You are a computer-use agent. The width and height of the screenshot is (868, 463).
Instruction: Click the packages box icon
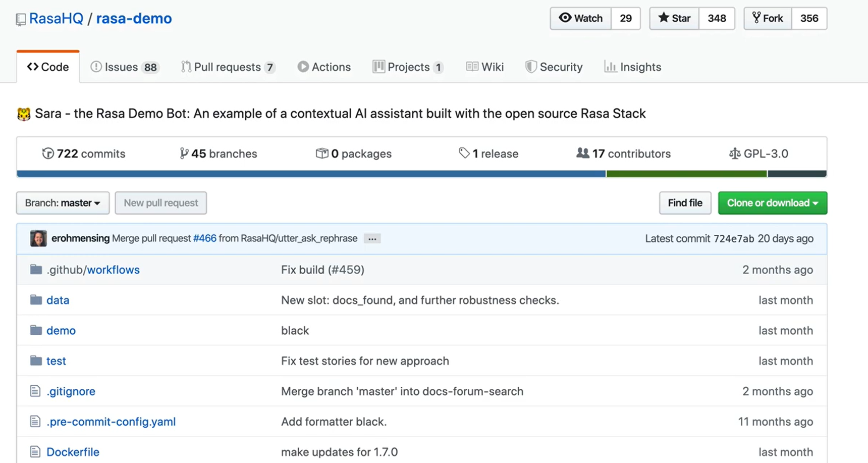322,153
